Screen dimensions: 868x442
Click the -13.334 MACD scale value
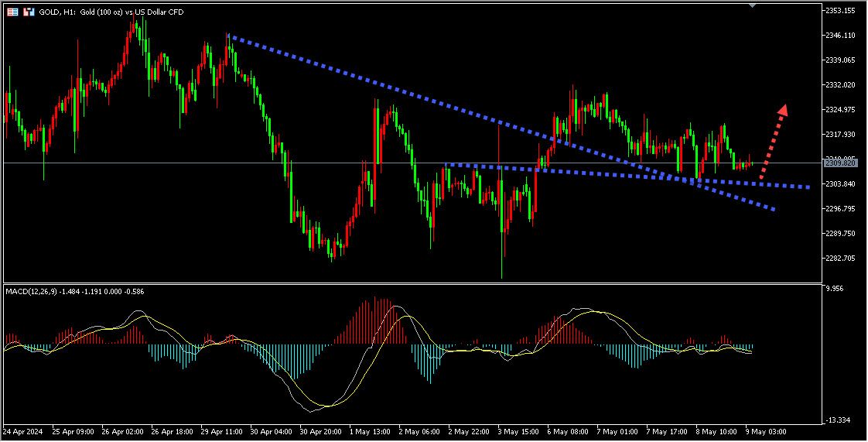pyautogui.click(x=837, y=420)
